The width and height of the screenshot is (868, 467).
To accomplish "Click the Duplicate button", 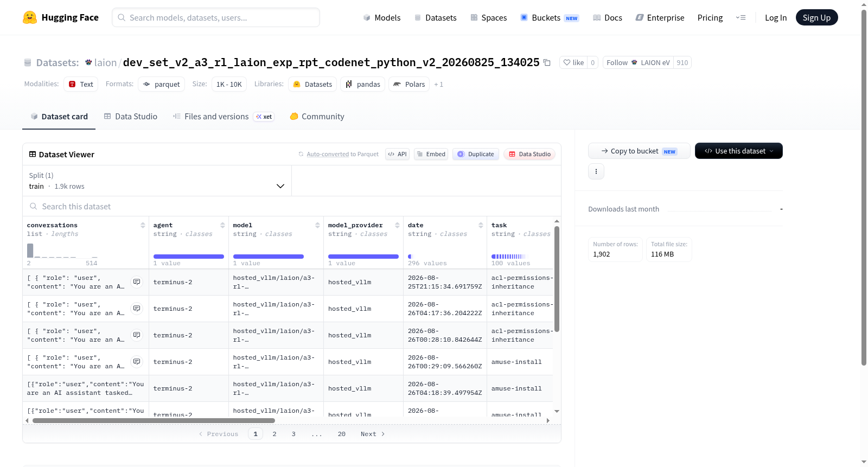I will [476, 154].
